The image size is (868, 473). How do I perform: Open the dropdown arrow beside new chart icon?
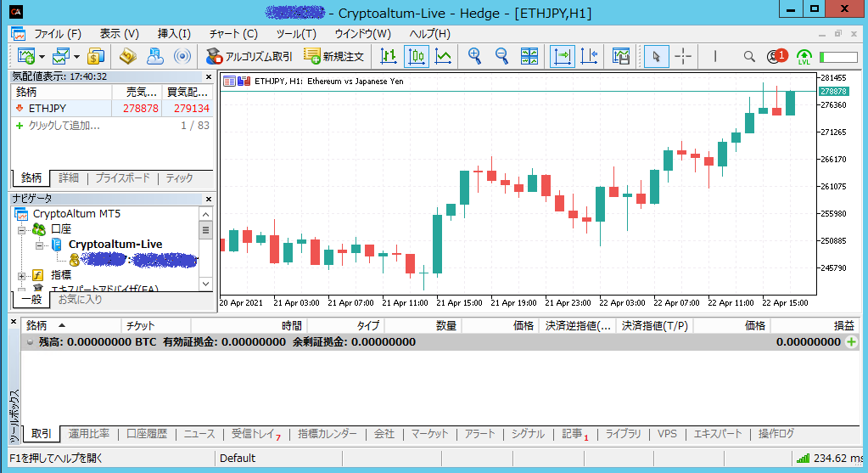tap(42, 57)
